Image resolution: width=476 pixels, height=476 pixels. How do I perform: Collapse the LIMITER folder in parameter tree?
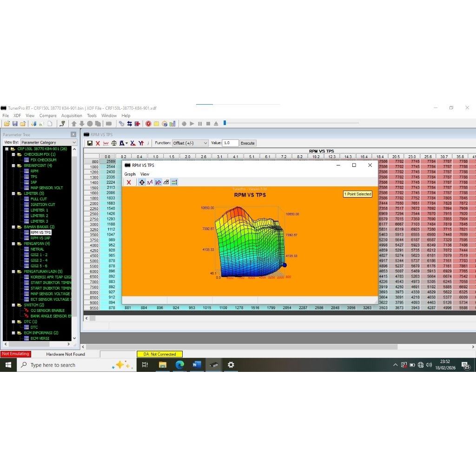point(13,193)
